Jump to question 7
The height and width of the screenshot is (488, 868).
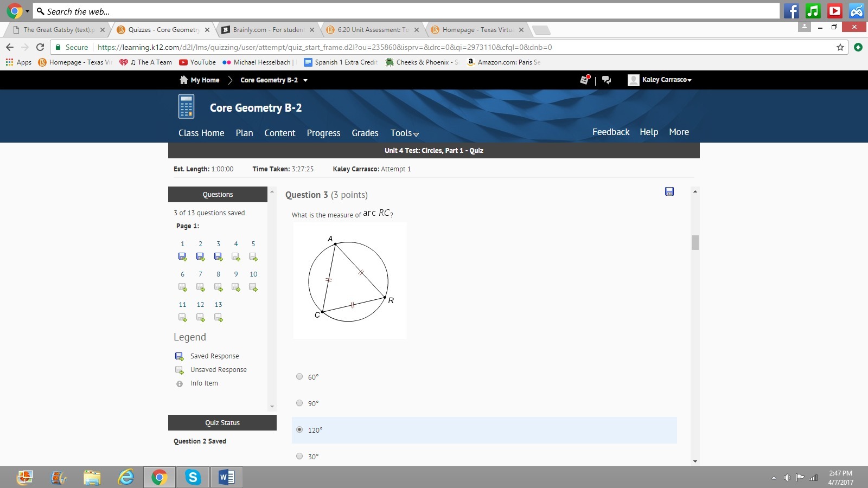click(200, 274)
